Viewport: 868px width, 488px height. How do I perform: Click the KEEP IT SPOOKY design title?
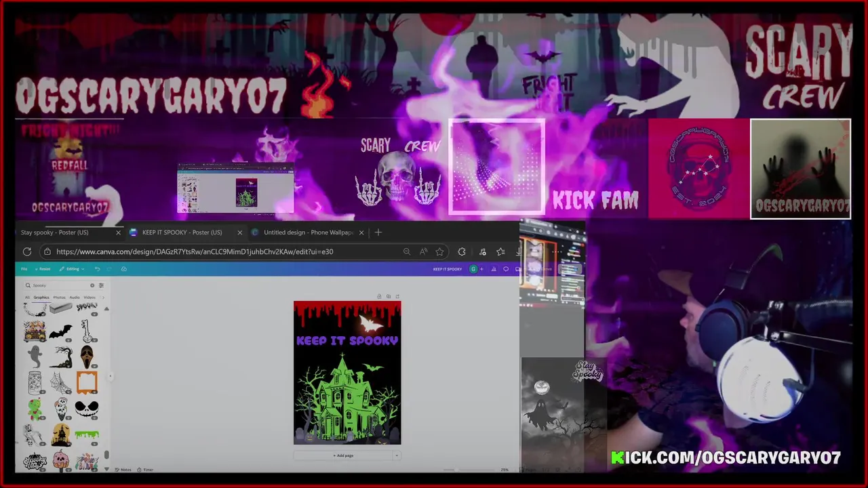(448, 269)
